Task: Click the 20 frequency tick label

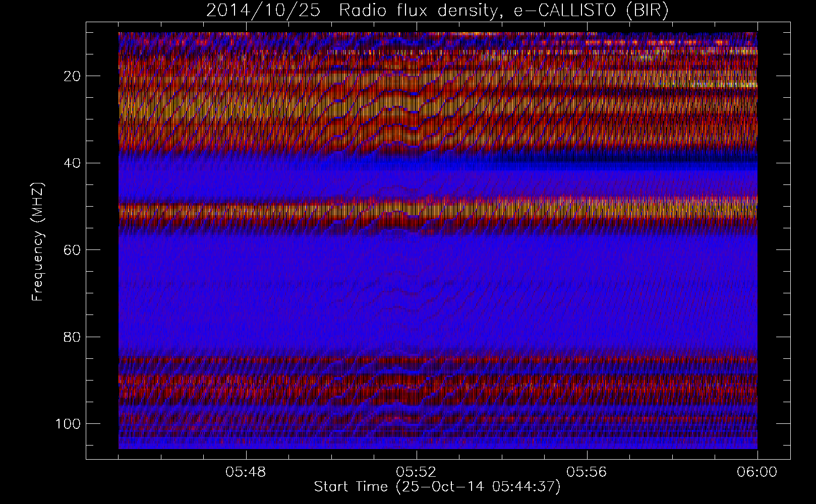Action: click(73, 76)
